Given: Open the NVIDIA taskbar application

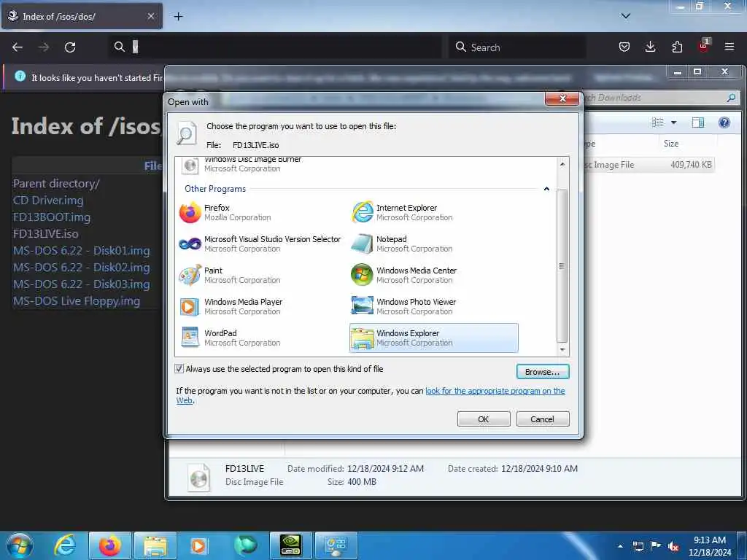Looking at the screenshot, I should click(x=290, y=545).
